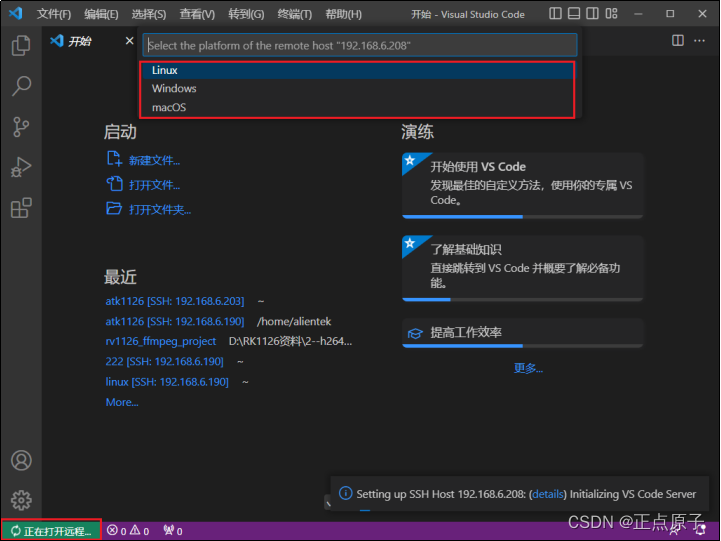Open the editor more actions ellipsis
Viewport: 721px width, 541px height.
coord(699,40)
